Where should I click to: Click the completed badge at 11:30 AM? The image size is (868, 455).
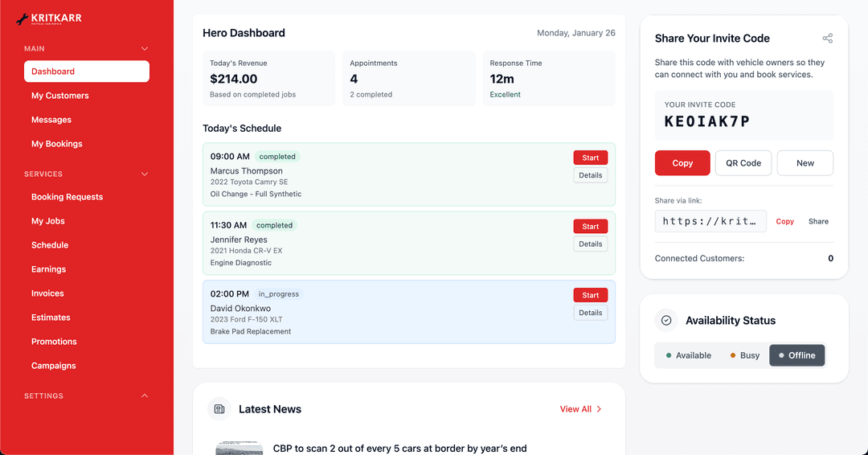274,225
